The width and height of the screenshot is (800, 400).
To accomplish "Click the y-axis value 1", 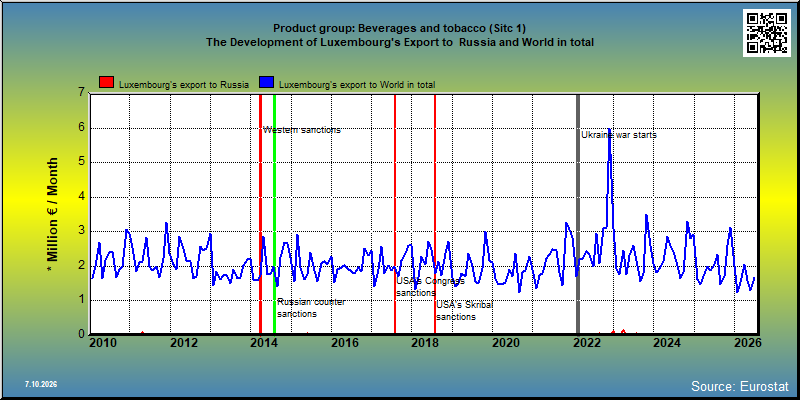I will (82, 300).
